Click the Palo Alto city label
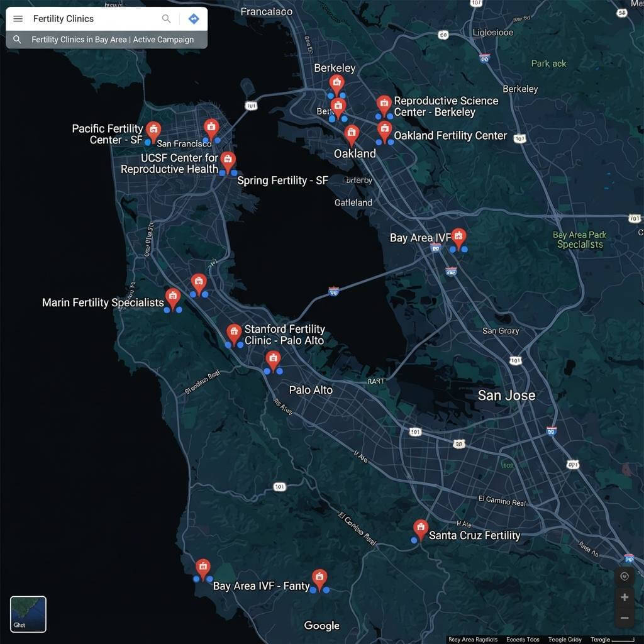 click(x=311, y=390)
